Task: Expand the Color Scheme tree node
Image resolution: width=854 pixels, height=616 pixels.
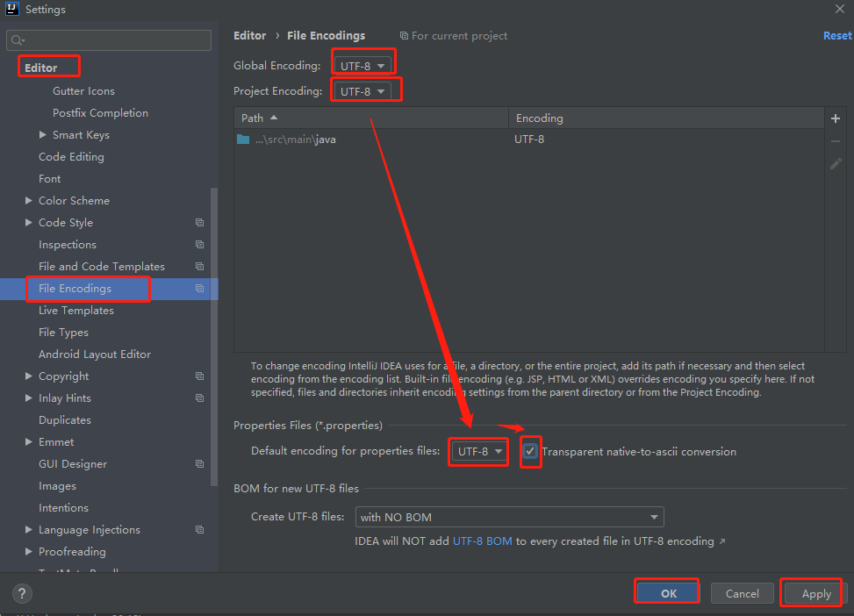Action: click(29, 200)
